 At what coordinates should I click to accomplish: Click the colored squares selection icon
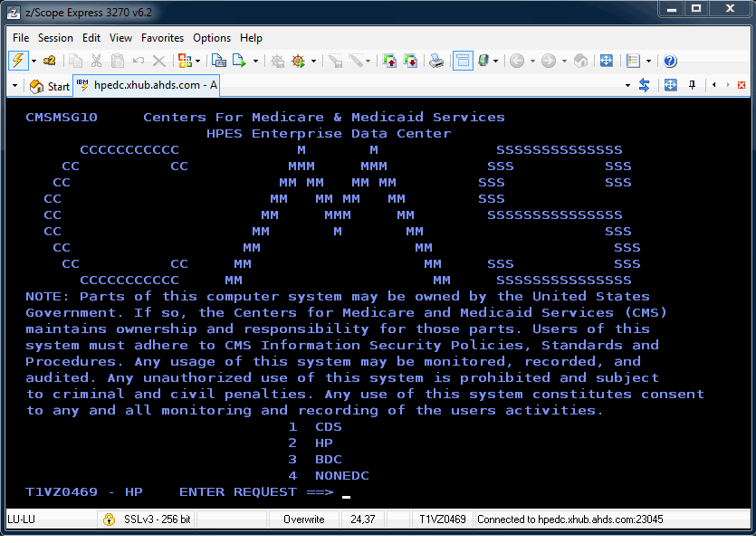point(185,61)
